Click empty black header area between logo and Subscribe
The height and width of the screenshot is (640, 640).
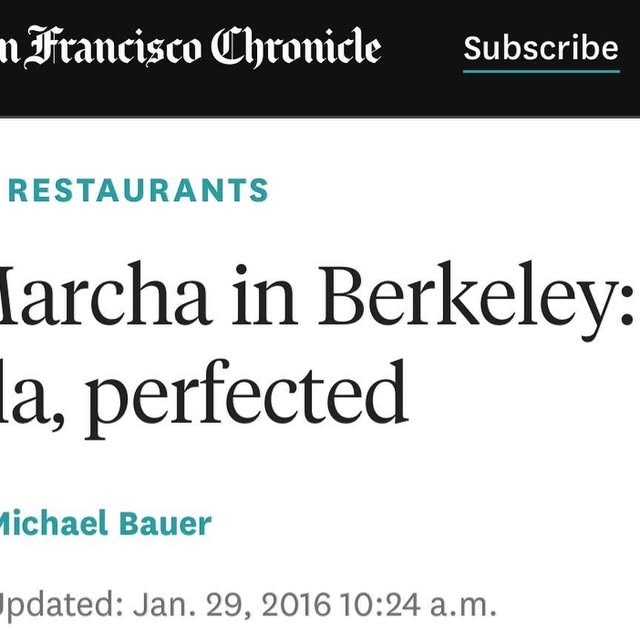pyautogui.click(x=422, y=48)
